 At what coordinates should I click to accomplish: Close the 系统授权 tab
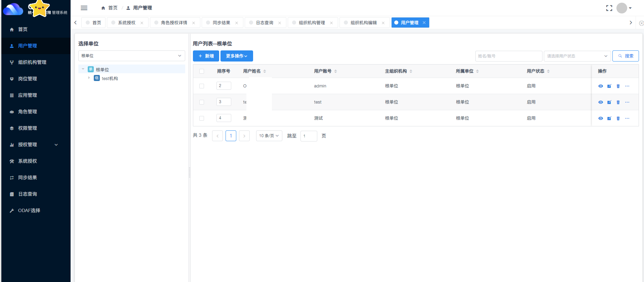pos(142,23)
